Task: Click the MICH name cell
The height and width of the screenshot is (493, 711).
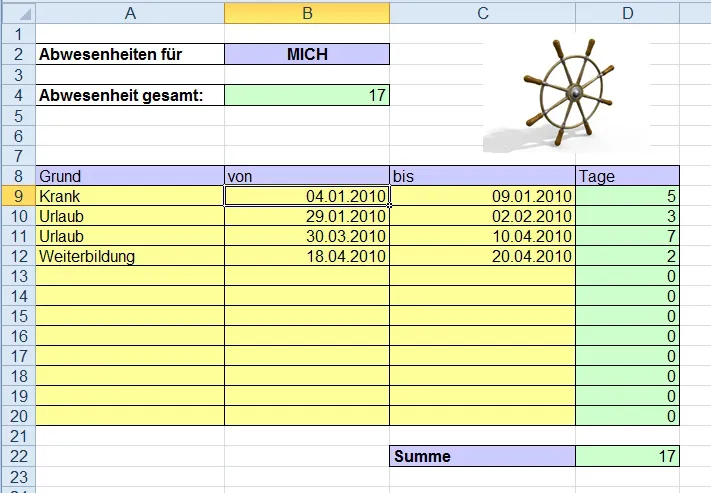Action: click(x=307, y=54)
